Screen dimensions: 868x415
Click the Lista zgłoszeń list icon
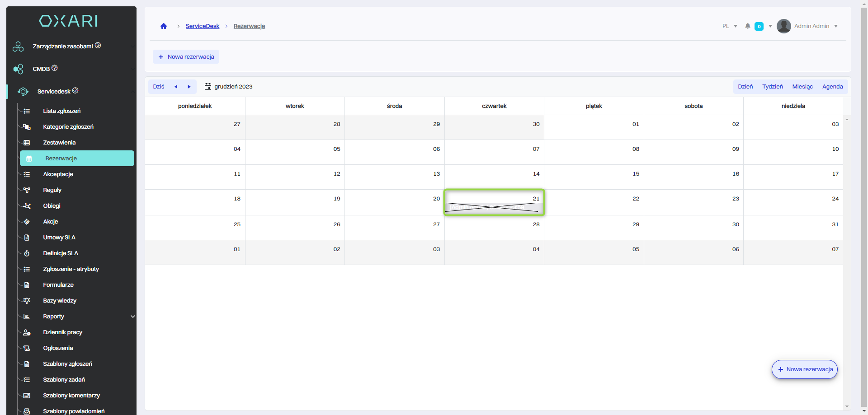click(x=27, y=111)
